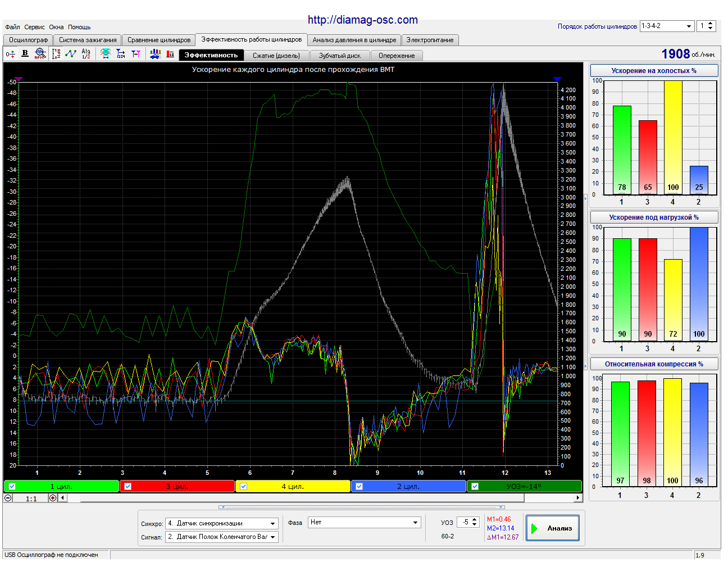Switch to the Система зажигания tab
Viewport: 728px width, 562px height.
[x=88, y=40]
